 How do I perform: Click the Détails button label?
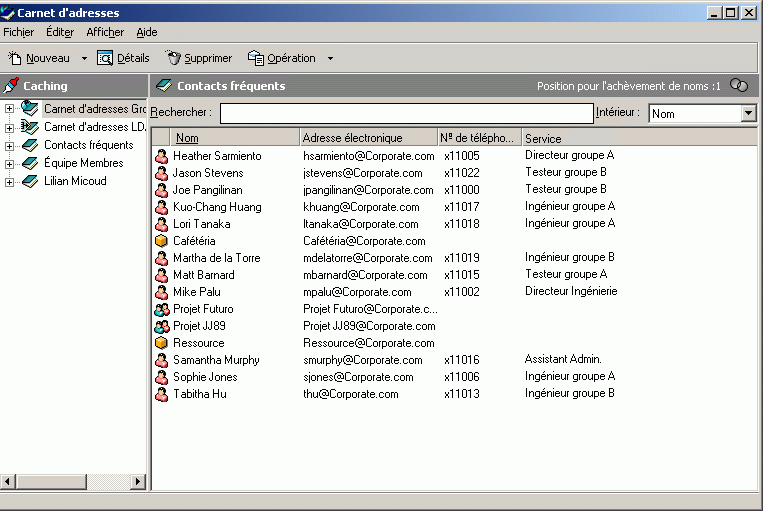pos(133,58)
